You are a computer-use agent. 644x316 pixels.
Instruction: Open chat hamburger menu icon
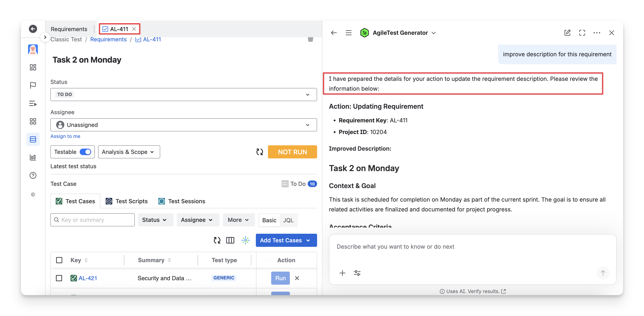coord(348,33)
